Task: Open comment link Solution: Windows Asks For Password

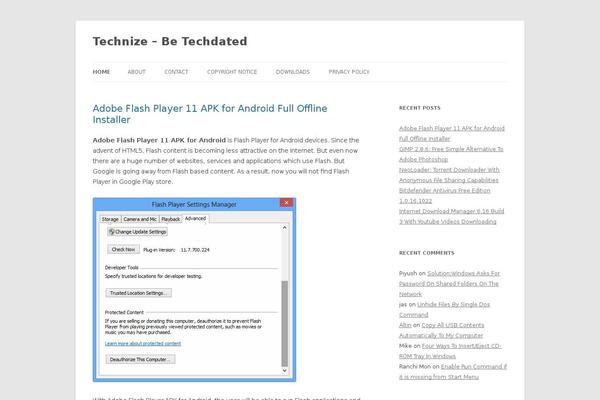Action: pos(450,284)
